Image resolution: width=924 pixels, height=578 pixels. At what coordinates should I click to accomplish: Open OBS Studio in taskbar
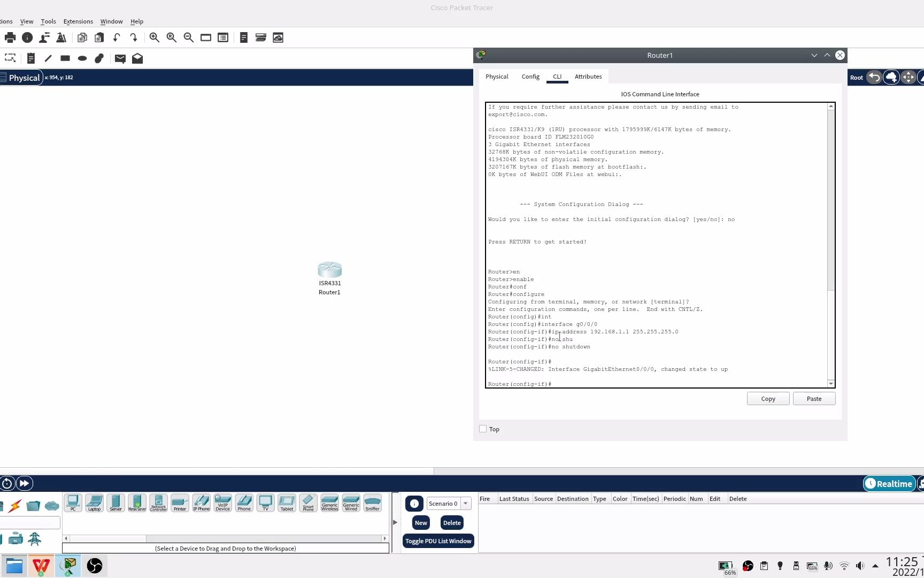coord(95,566)
